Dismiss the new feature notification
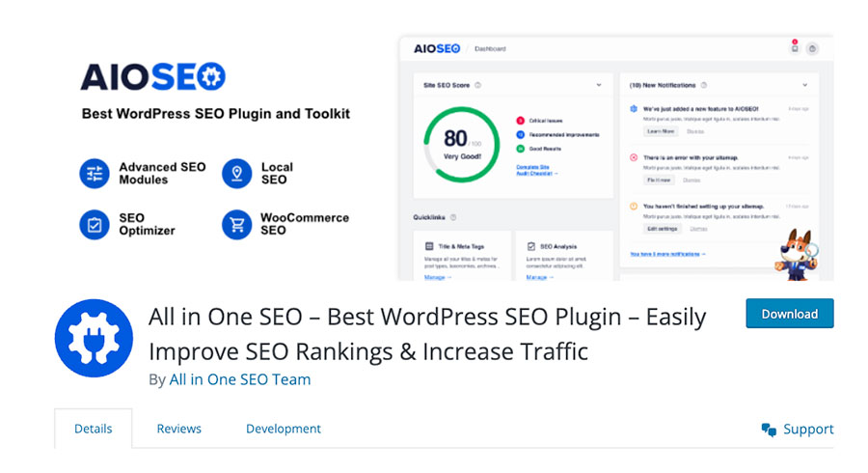Screen dimensions: 868x473 (x=695, y=132)
